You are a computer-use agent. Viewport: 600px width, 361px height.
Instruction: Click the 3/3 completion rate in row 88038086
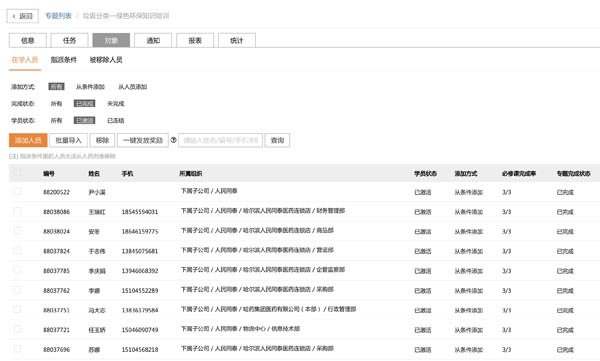tap(506, 212)
